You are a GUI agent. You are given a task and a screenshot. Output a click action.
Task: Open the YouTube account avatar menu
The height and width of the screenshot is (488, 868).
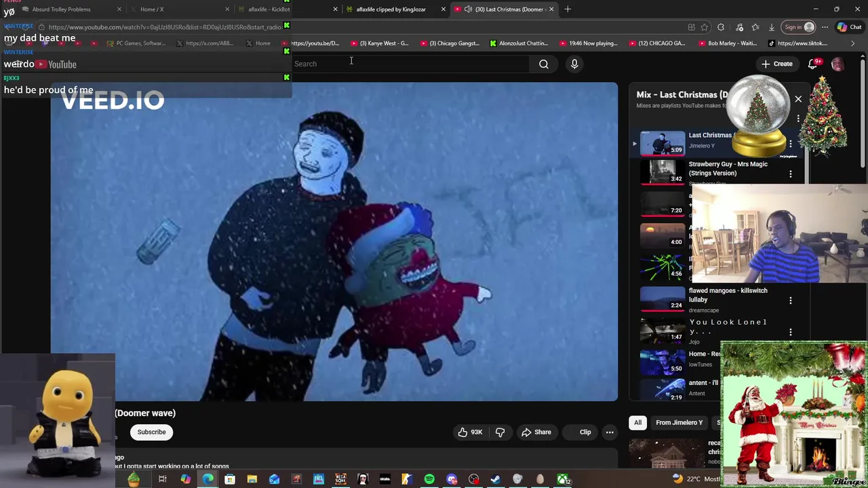point(838,64)
